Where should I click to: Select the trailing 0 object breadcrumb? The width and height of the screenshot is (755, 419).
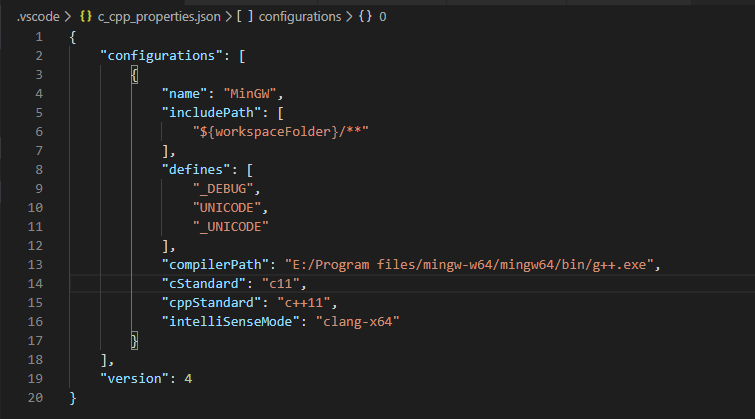[x=382, y=17]
